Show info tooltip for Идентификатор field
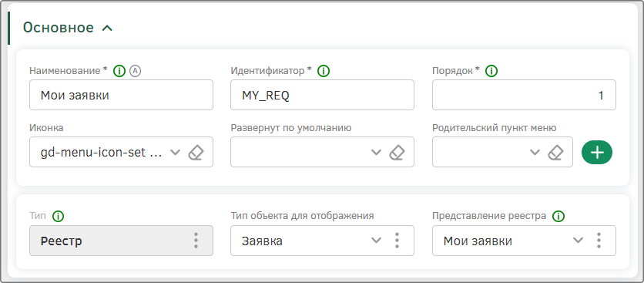 (x=324, y=71)
